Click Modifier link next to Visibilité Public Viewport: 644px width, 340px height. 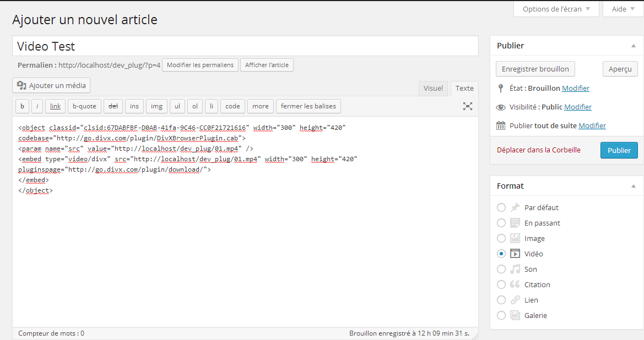[x=578, y=107]
